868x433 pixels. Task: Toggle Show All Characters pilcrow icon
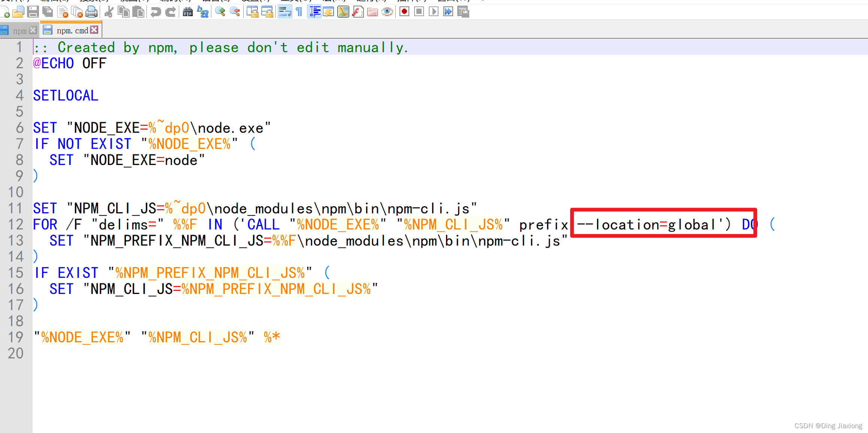point(299,12)
